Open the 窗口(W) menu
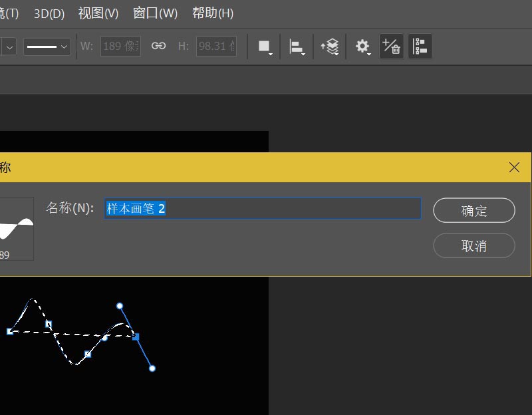 (155, 13)
